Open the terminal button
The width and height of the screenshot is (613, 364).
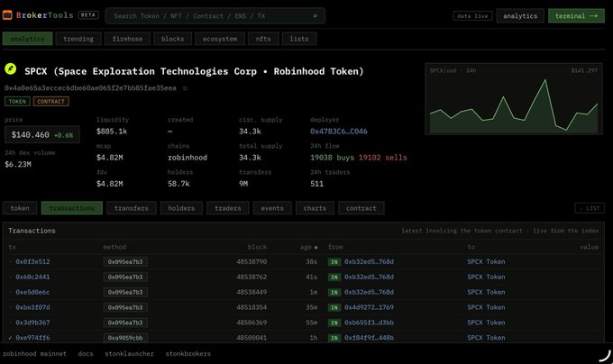coord(576,16)
